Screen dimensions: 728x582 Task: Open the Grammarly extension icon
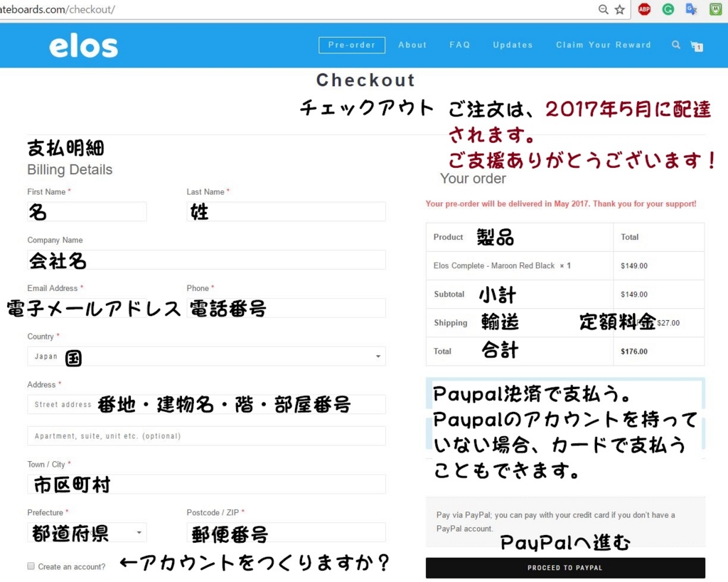tap(668, 9)
